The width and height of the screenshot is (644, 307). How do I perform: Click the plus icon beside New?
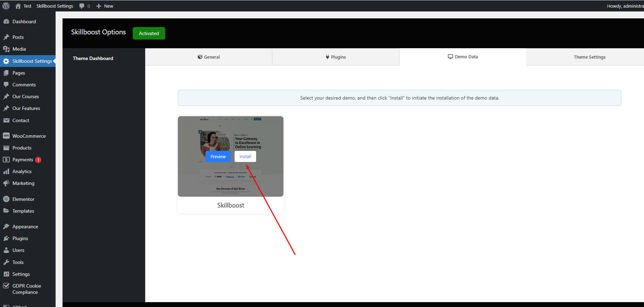pos(99,6)
